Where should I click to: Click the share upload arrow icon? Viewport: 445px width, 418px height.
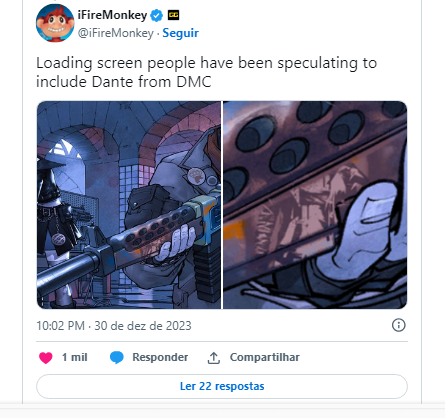(214, 358)
